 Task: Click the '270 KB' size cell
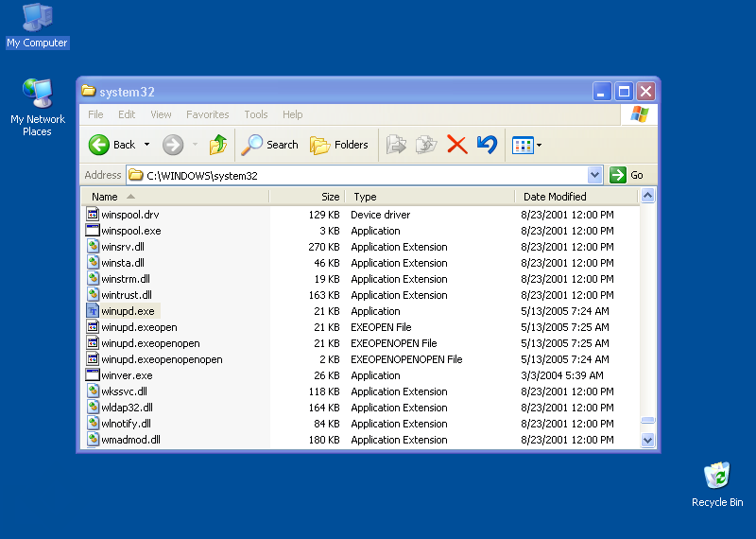click(323, 247)
